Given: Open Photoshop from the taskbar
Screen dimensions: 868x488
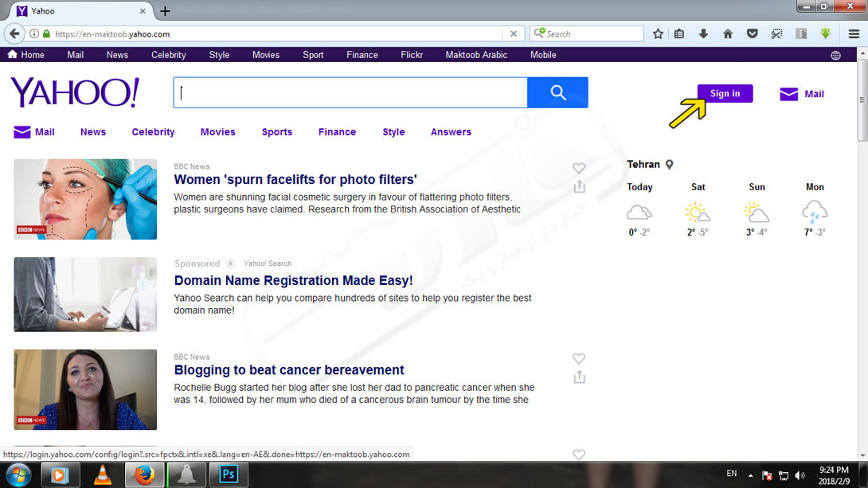Looking at the screenshot, I should coord(228,474).
